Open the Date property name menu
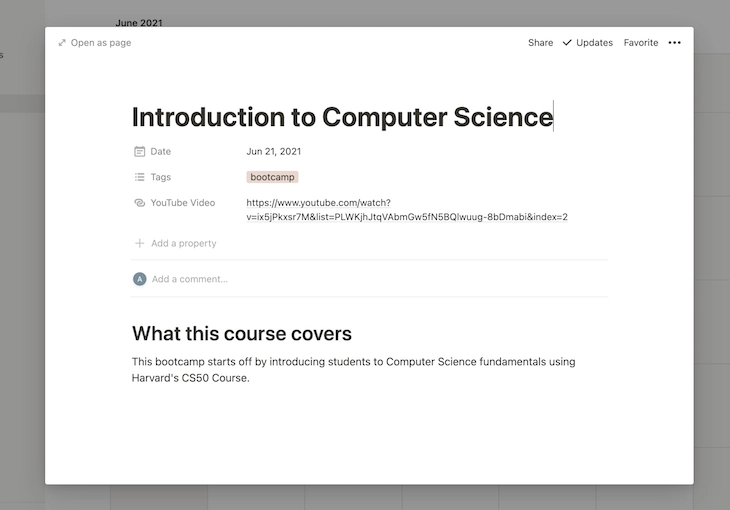 [161, 152]
